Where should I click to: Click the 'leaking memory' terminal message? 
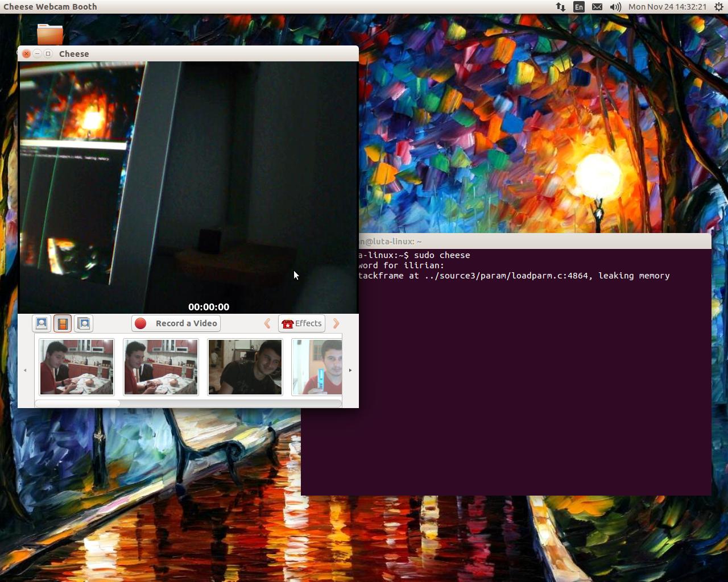[x=634, y=276]
